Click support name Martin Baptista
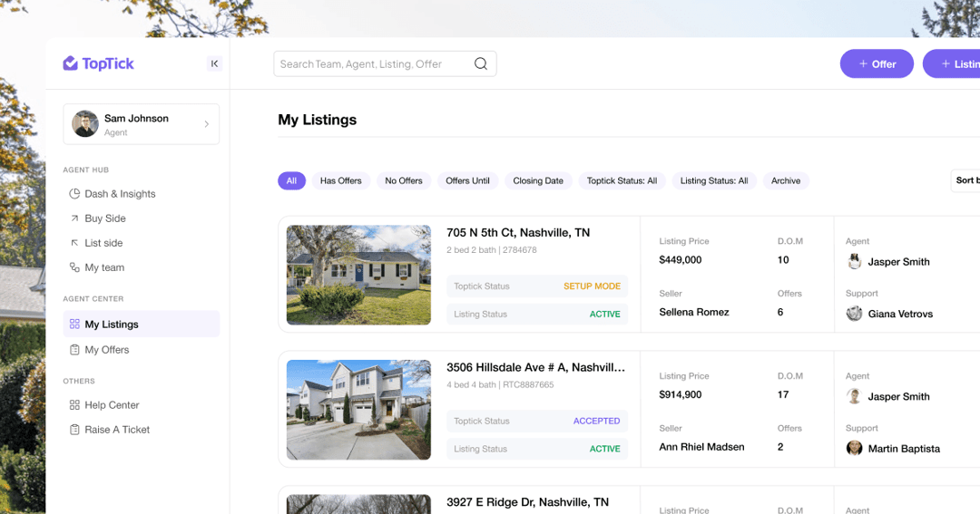980x514 pixels. tap(904, 449)
